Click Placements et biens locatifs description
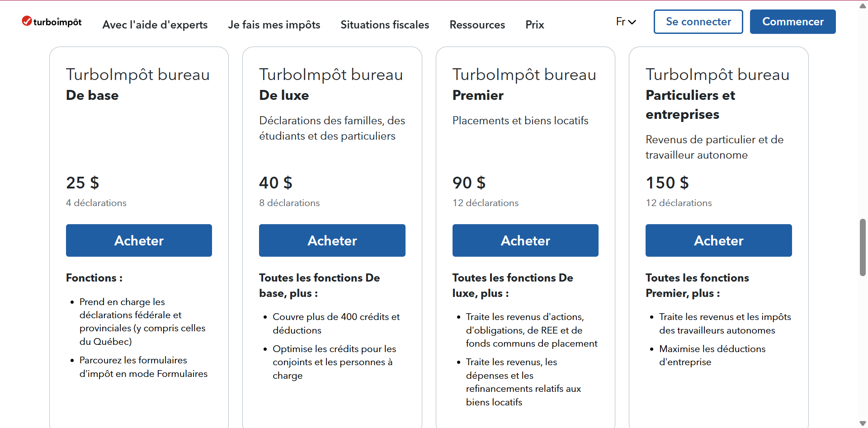This screenshot has height=428, width=868. [520, 121]
